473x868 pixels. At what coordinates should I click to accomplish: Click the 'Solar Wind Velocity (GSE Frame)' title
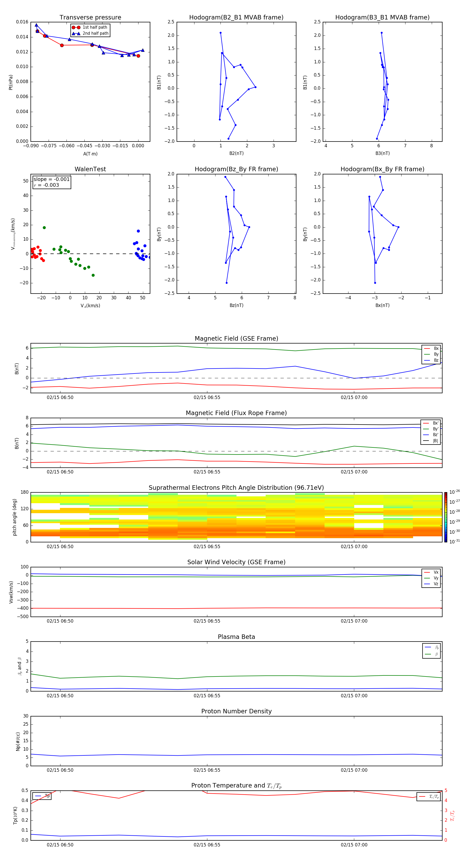tap(236, 562)
